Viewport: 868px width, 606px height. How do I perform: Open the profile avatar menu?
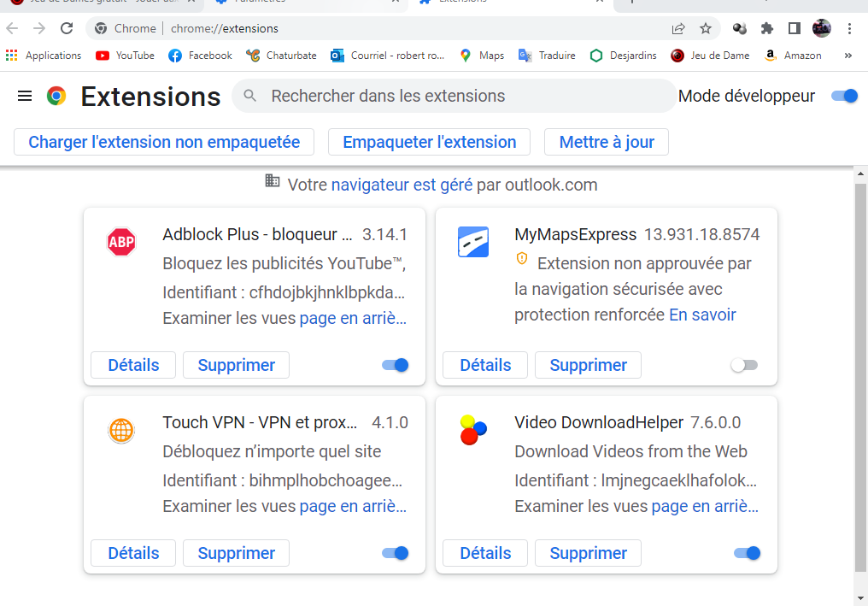(x=822, y=28)
